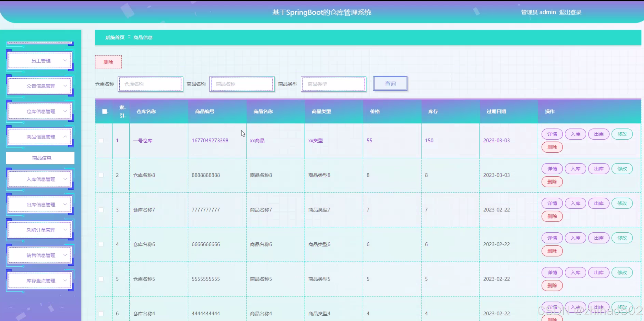Click 详情 for the first row xx商品
The width and height of the screenshot is (644, 321).
click(x=552, y=134)
